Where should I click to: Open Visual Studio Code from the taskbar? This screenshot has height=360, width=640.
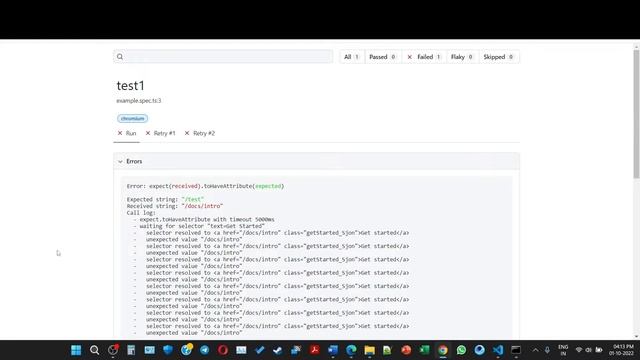[x=498, y=350]
